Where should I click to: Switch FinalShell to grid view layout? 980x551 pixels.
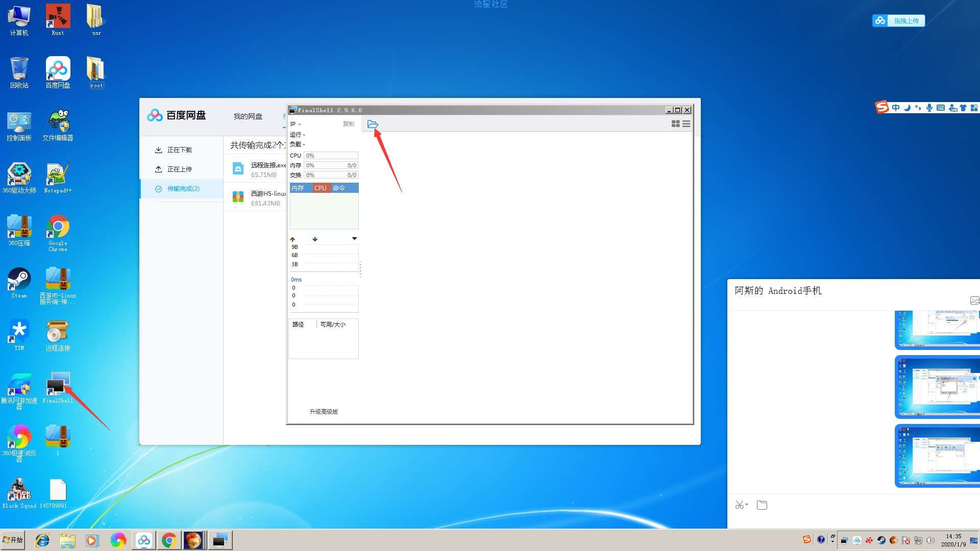click(675, 124)
